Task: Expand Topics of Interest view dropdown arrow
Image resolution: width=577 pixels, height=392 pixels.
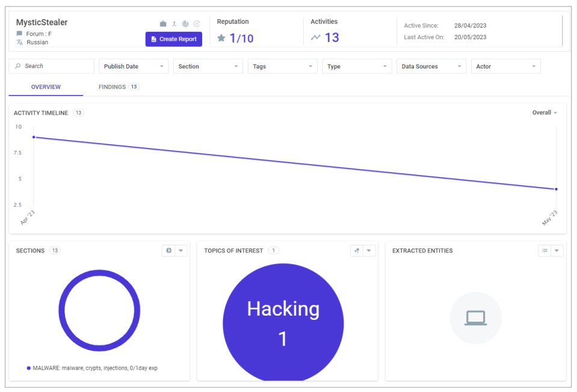Action: click(369, 251)
